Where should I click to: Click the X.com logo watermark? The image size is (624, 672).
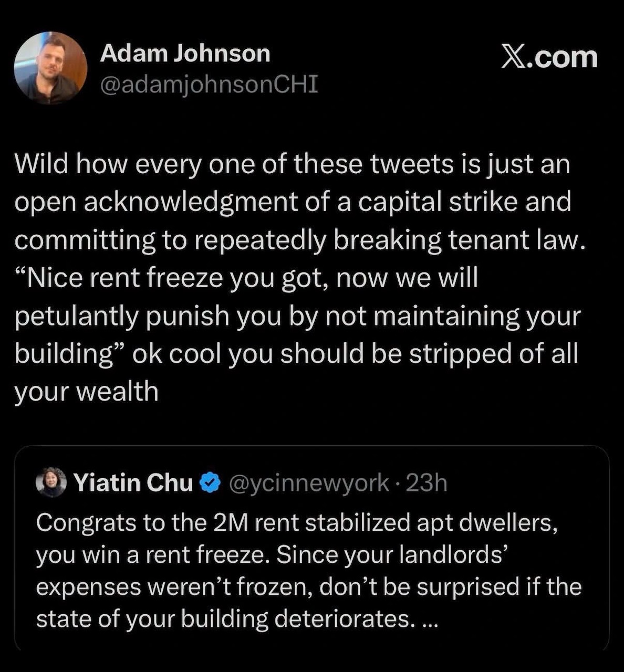(x=549, y=57)
